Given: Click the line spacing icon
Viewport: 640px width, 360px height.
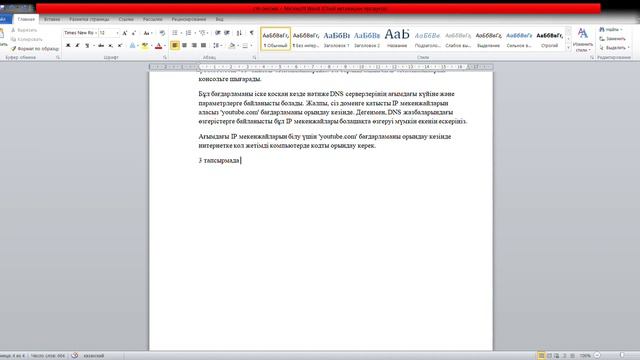Looking at the screenshot, I should coord(216,46).
